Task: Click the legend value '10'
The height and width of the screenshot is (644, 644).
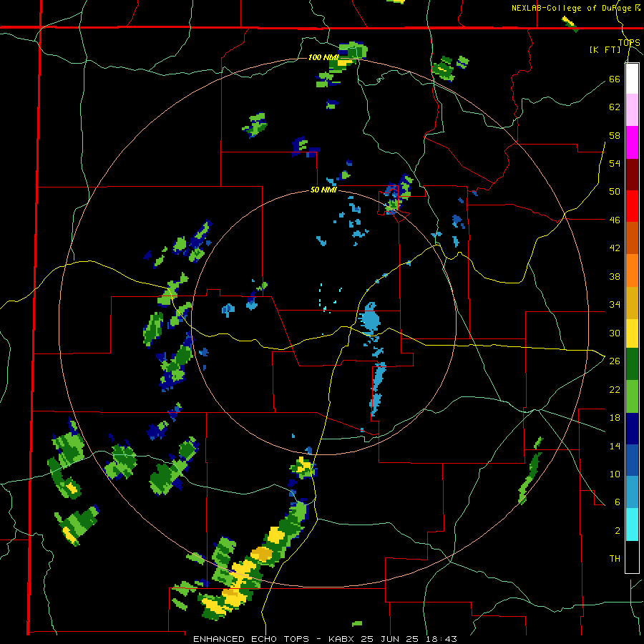Action: tap(615, 474)
